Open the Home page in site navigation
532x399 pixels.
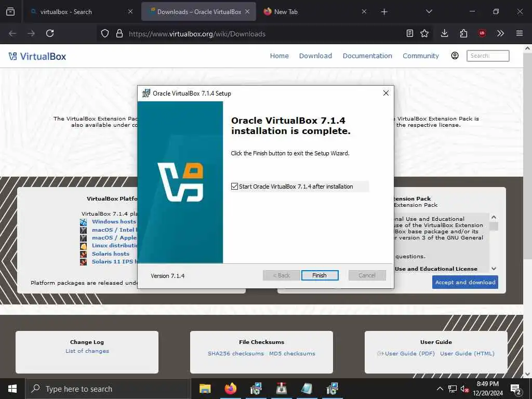pyautogui.click(x=279, y=56)
